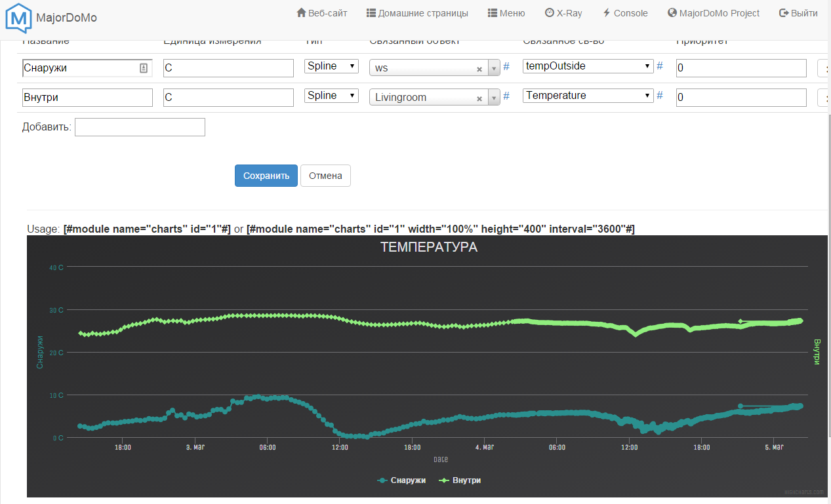Open the X-Ray navigation item
This screenshot has width=831, height=504.
[563, 13]
